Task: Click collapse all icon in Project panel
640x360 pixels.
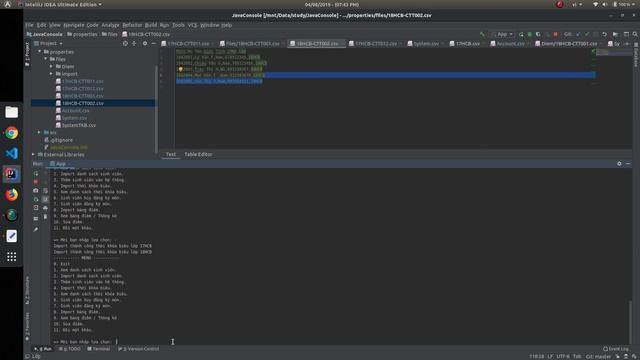Action: coord(134,43)
